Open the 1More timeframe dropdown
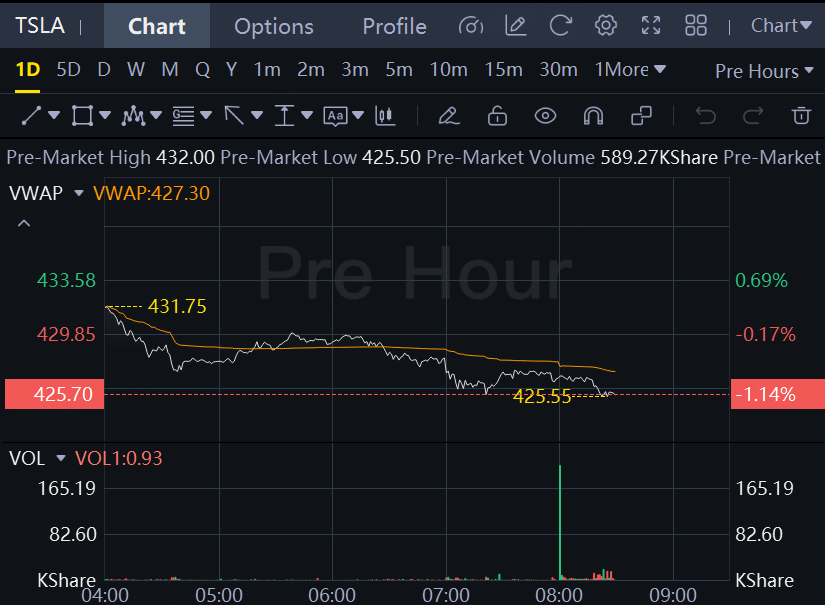 (630, 69)
